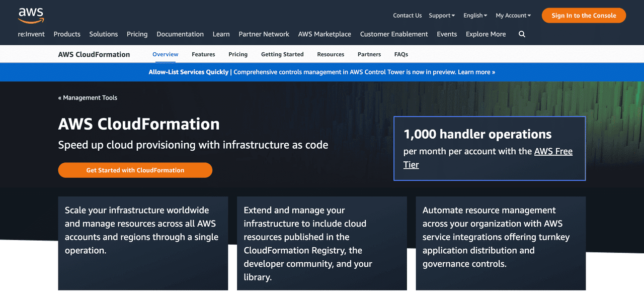The width and height of the screenshot is (644, 305).
Task: Open the Documentation menu item
Action: (180, 34)
